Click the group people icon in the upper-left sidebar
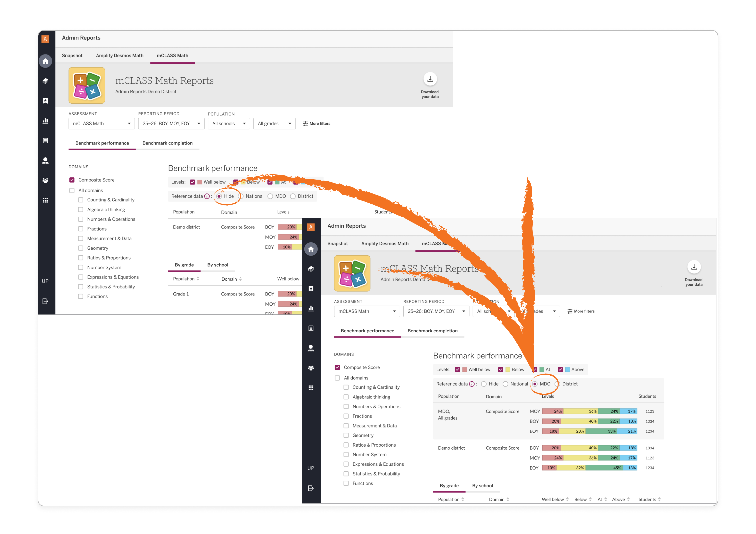The width and height of the screenshot is (756, 534). (x=45, y=180)
